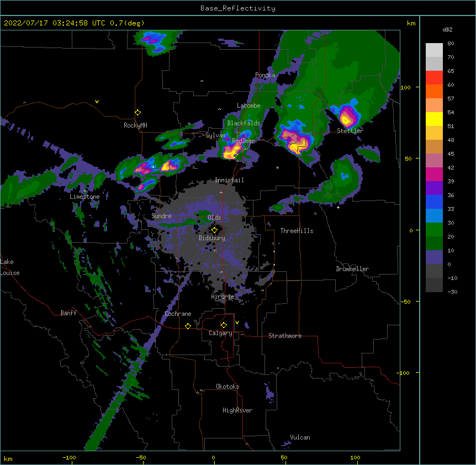Select the orange 57-60 dBZ legend swatch

click(x=434, y=92)
